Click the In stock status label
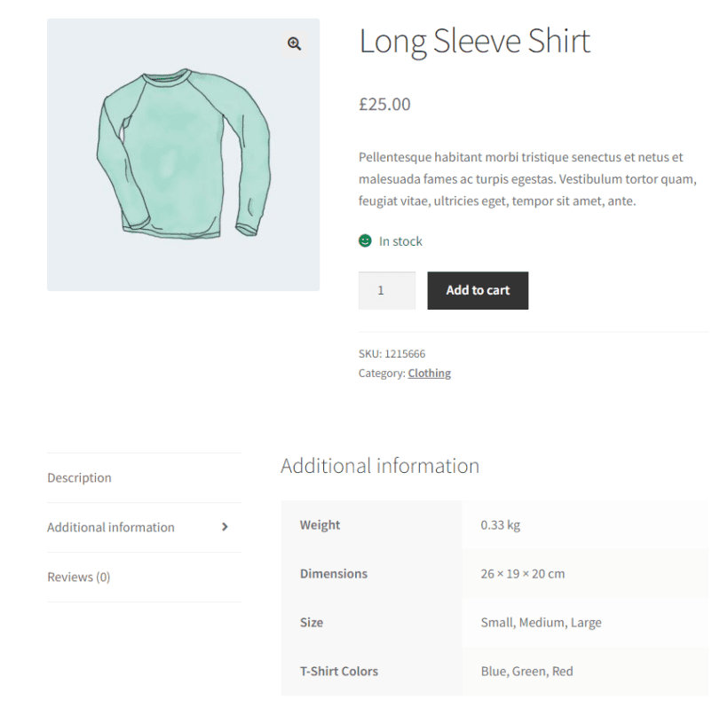The height and width of the screenshot is (716, 728). coord(400,240)
